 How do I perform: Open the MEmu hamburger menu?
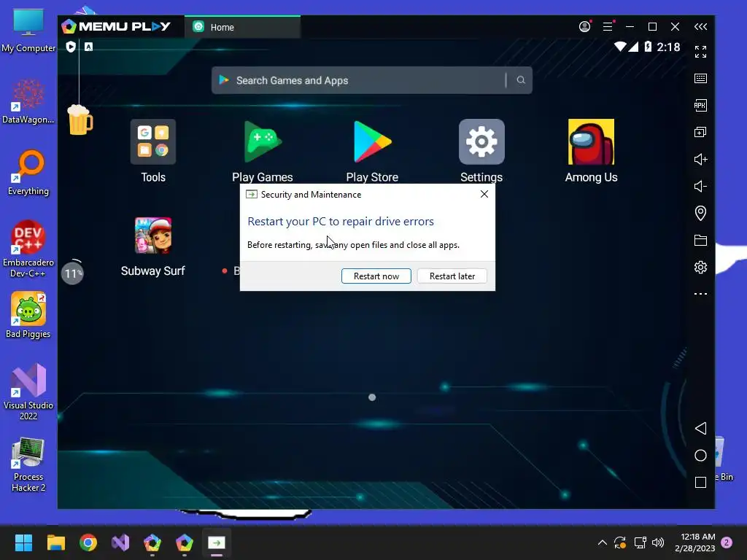coord(608,27)
